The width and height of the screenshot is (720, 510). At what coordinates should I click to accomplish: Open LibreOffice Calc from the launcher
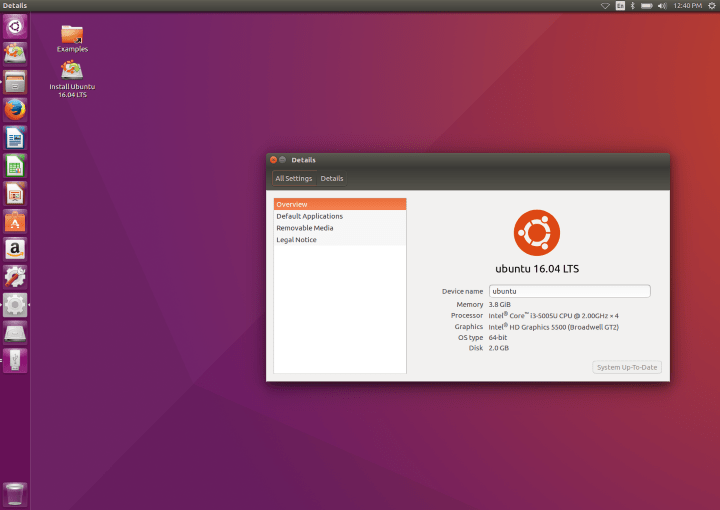click(x=15, y=166)
